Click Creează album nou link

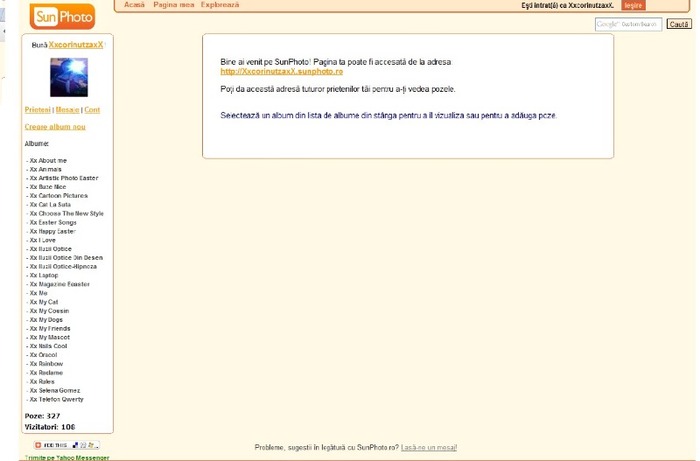tap(55, 127)
